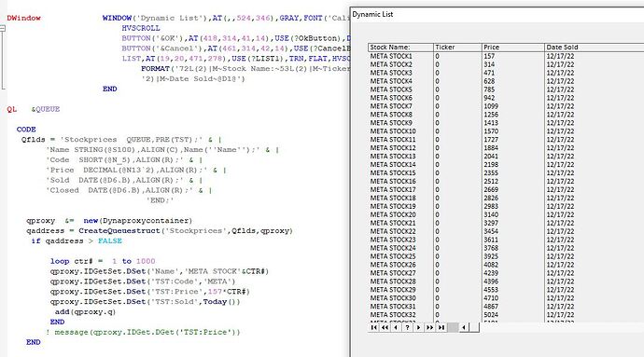Click the commented message(qproxy.IDGet line
Screen dimensions: 644x357
tap(143, 332)
